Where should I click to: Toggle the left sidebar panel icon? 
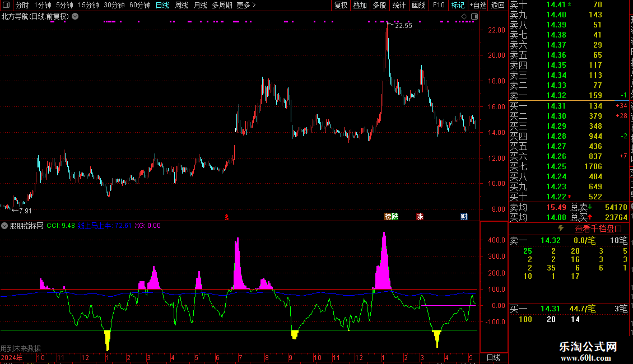click(x=6, y=5)
